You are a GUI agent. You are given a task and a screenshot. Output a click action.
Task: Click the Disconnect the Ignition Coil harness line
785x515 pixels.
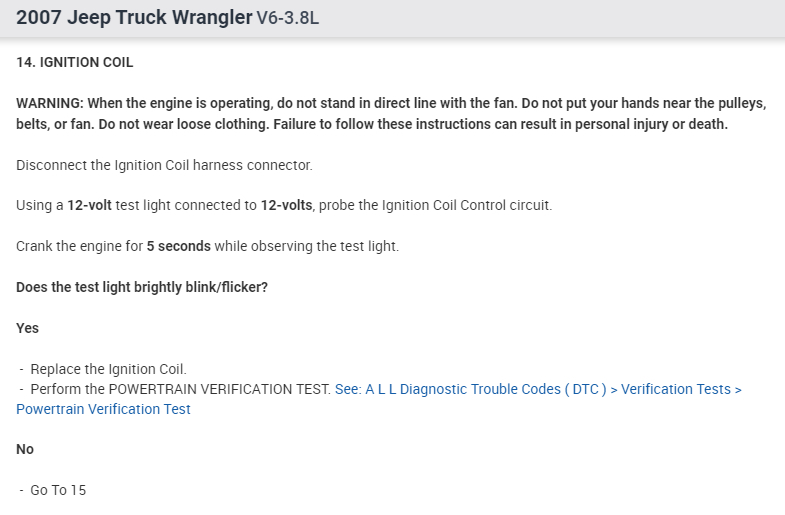coord(164,165)
